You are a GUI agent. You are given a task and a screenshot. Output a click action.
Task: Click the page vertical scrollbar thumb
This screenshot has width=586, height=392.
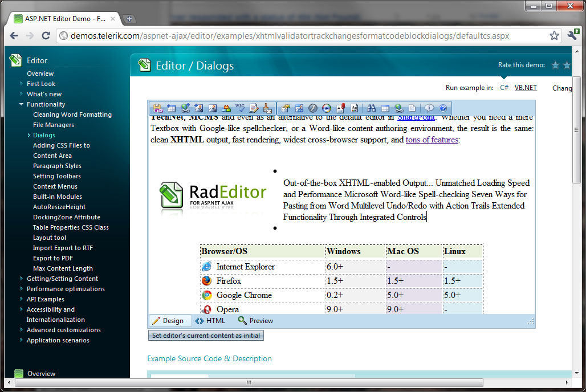coord(576,130)
